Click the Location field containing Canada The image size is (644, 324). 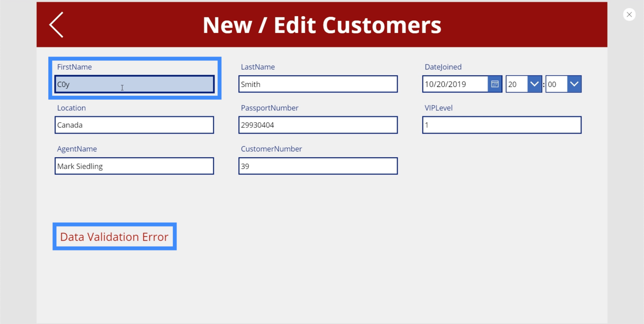(134, 125)
